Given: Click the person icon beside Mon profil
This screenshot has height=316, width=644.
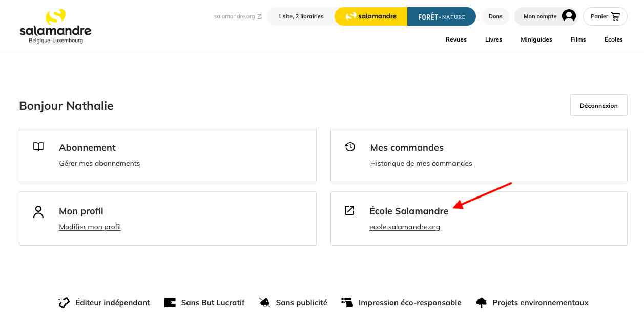Looking at the screenshot, I should tap(38, 211).
